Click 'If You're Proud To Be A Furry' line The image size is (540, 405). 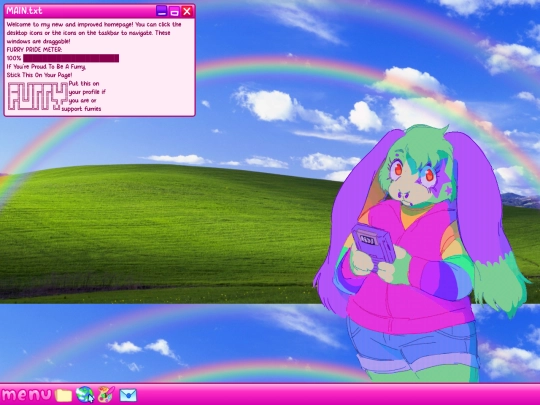tap(46, 66)
